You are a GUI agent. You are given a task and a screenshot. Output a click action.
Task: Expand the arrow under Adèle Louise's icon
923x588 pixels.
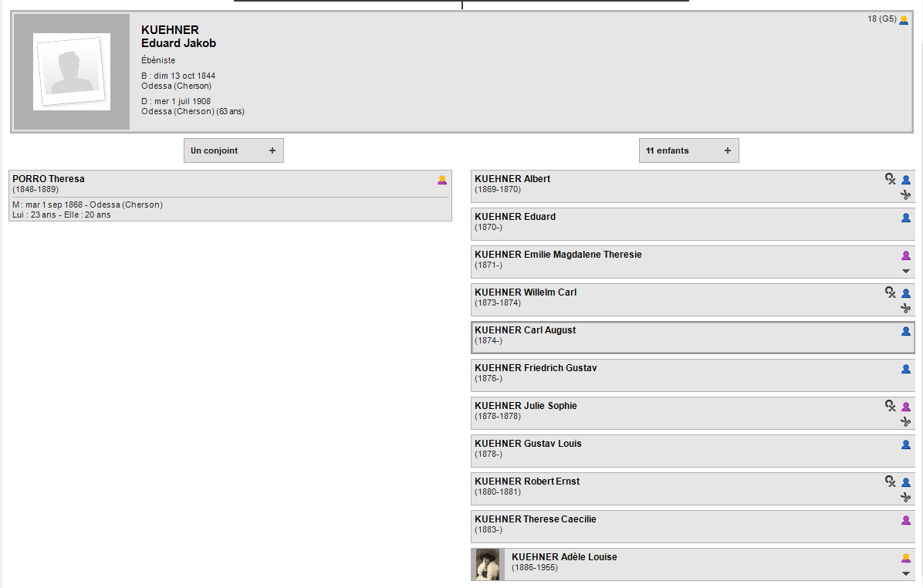(906, 573)
